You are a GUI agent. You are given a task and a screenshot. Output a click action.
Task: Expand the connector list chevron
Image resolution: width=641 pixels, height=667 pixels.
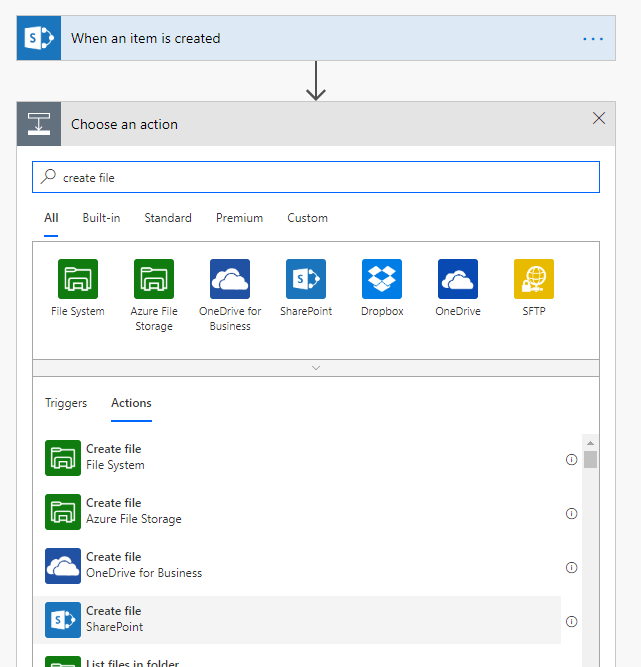coord(316,368)
